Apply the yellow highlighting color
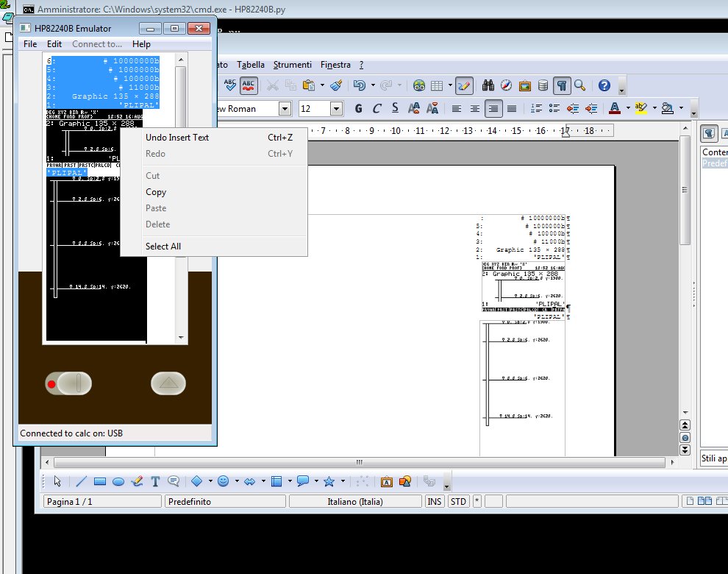 point(640,108)
